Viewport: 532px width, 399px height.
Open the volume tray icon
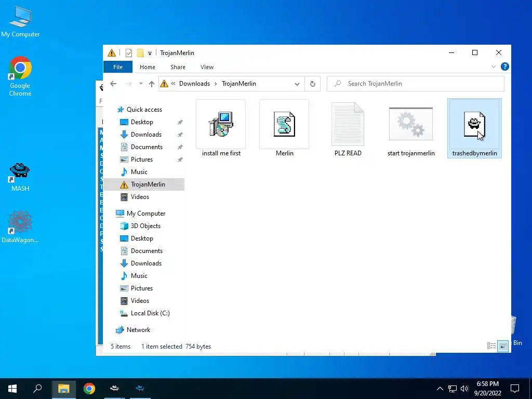pyautogui.click(x=464, y=389)
